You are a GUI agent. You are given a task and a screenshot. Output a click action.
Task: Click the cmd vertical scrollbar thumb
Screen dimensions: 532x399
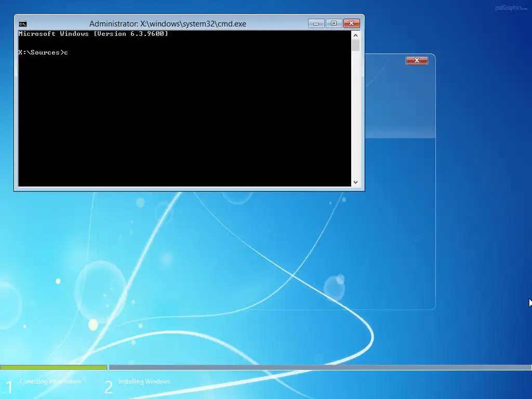click(x=355, y=46)
